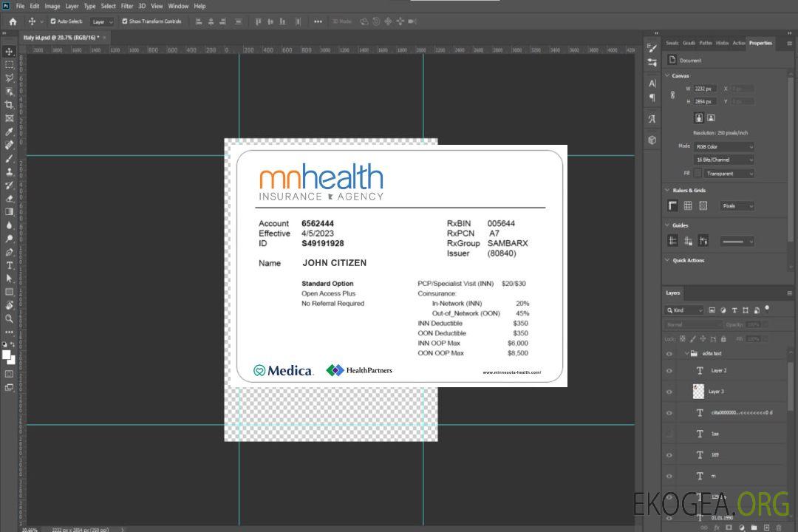Click the link width and height chain icon
Viewport: 798px width, 532px height.
[x=673, y=95]
